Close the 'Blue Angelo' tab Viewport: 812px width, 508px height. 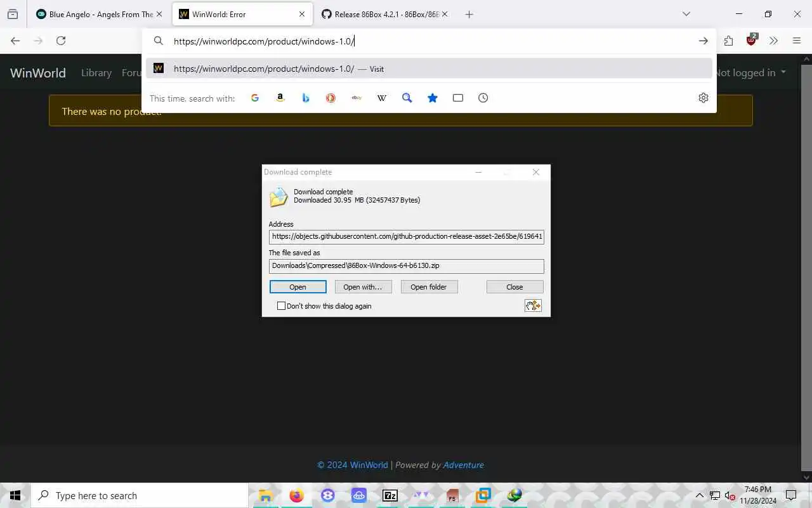[x=159, y=14]
